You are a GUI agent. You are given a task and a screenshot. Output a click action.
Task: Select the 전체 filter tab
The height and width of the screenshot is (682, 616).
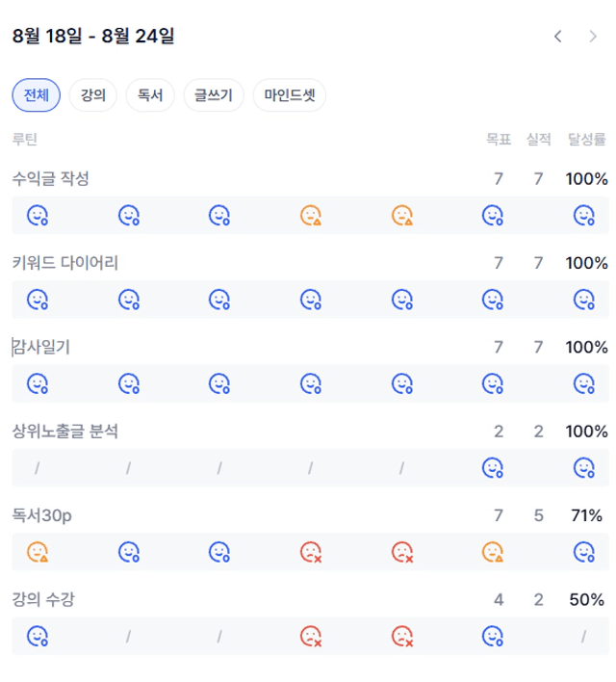click(x=36, y=94)
